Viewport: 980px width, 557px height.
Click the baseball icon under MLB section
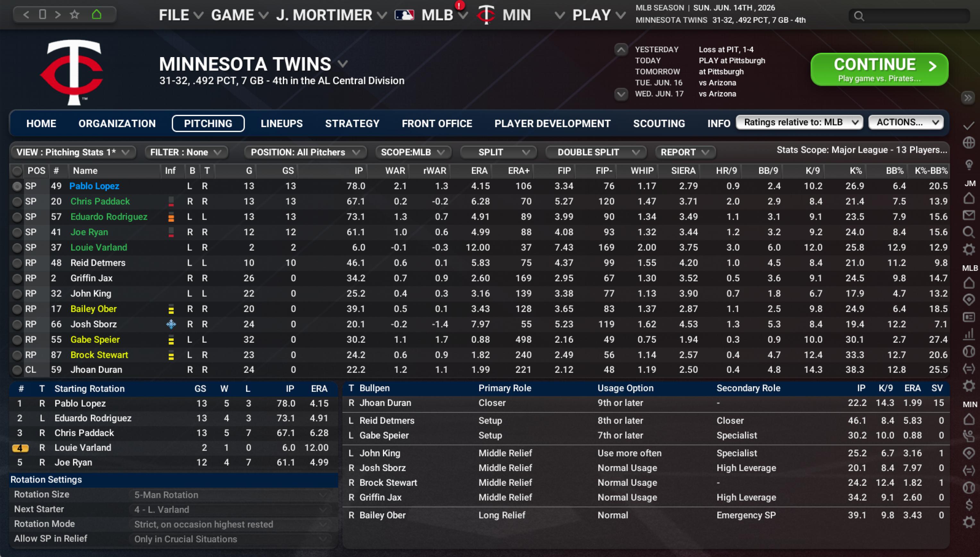(969, 351)
